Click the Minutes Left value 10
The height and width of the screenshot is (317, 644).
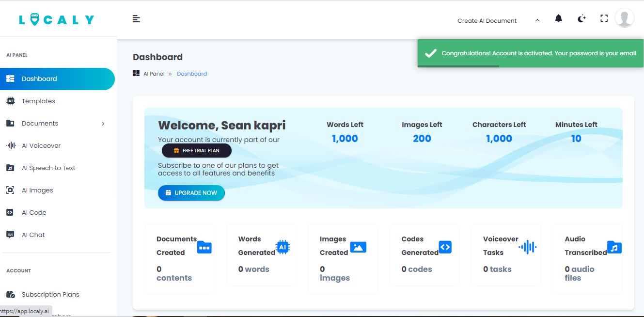click(576, 139)
